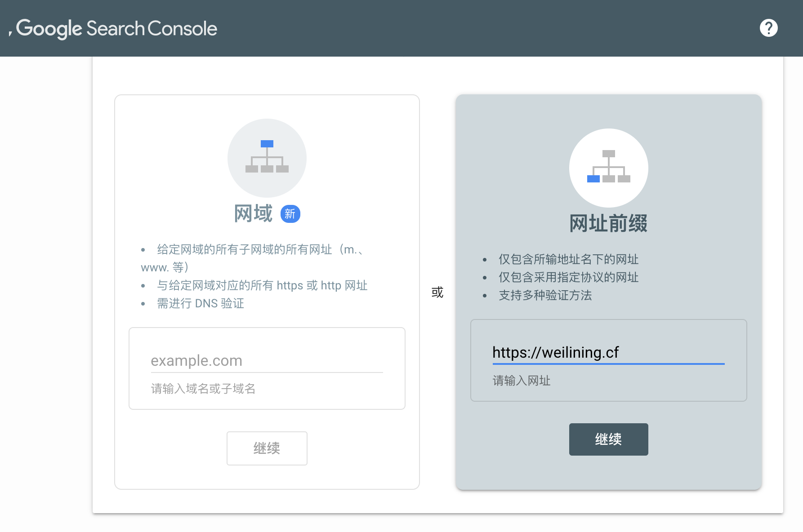Click the 需进行 DNS 验证 bullet item
The height and width of the screenshot is (532, 803).
tap(201, 303)
